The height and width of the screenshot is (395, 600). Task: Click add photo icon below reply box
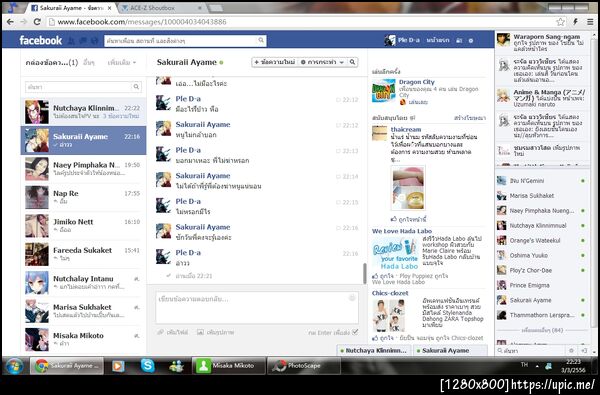click(201, 332)
